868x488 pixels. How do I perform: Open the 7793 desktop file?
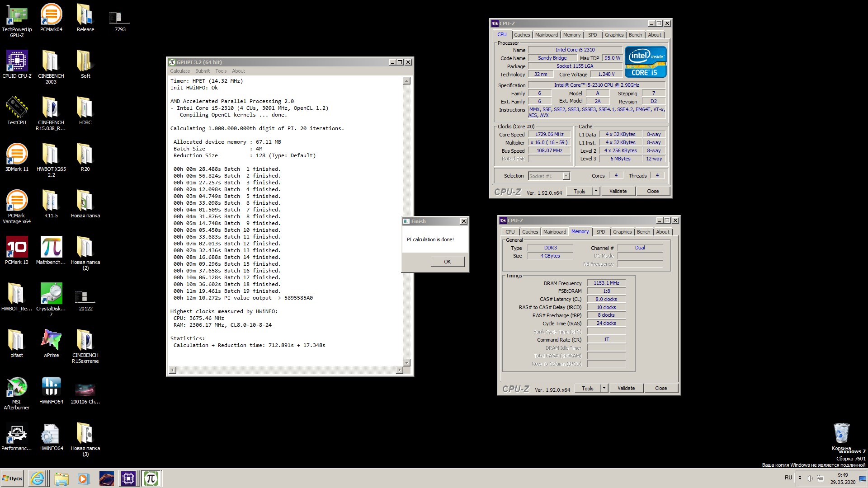120,22
